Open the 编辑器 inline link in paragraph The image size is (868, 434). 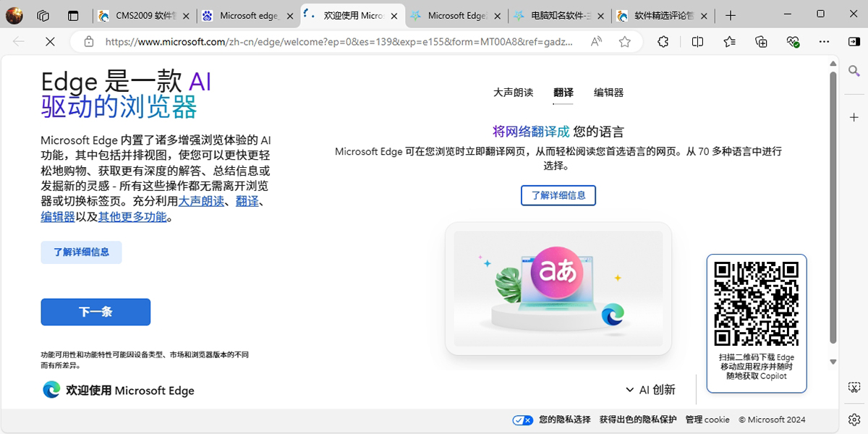pos(58,216)
